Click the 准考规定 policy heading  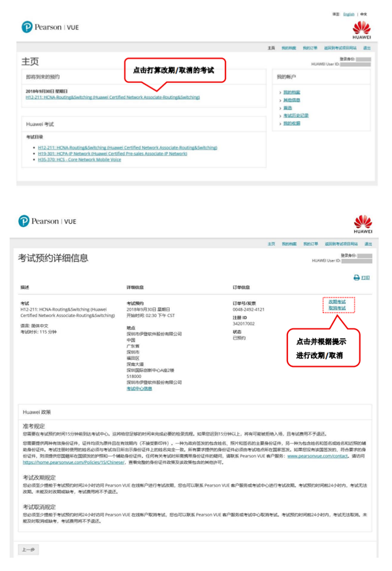(x=34, y=426)
